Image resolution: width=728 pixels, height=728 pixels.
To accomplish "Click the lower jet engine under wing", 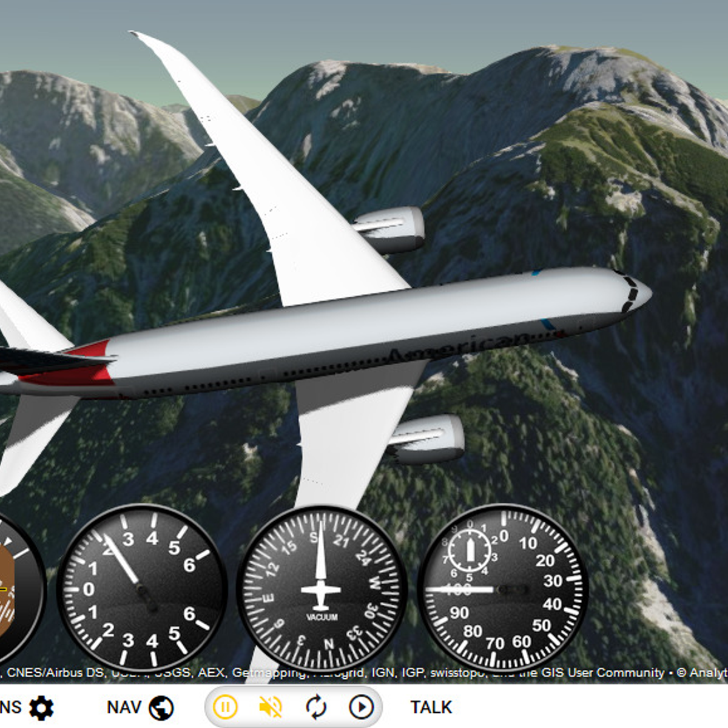I will [428, 438].
